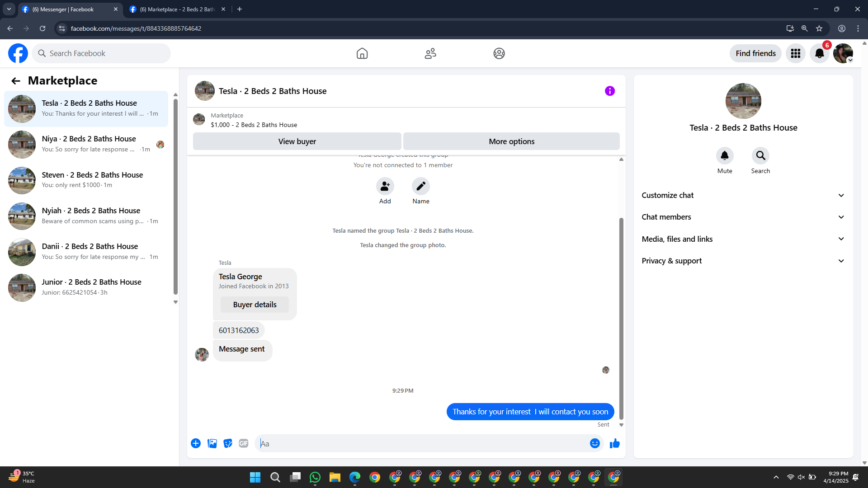Open WhatsApp from the Windows taskbar
The height and width of the screenshot is (488, 868).
coord(315,477)
